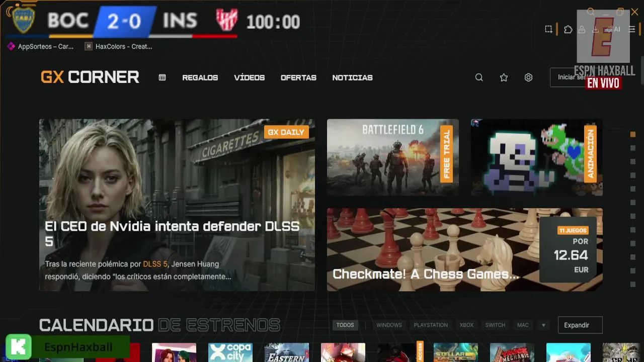Filter calendar by XBOX
The height and width of the screenshot is (362, 644).
[466, 325]
